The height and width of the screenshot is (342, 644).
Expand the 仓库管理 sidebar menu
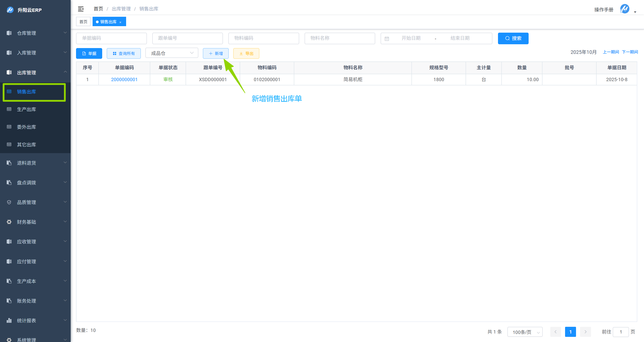click(x=35, y=33)
